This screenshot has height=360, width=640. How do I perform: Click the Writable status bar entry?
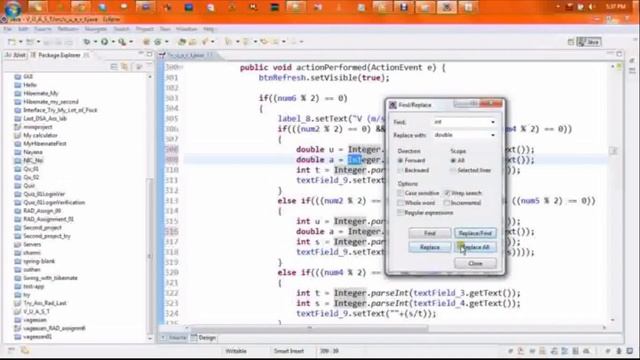pyautogui.click(x=236, y=351)
